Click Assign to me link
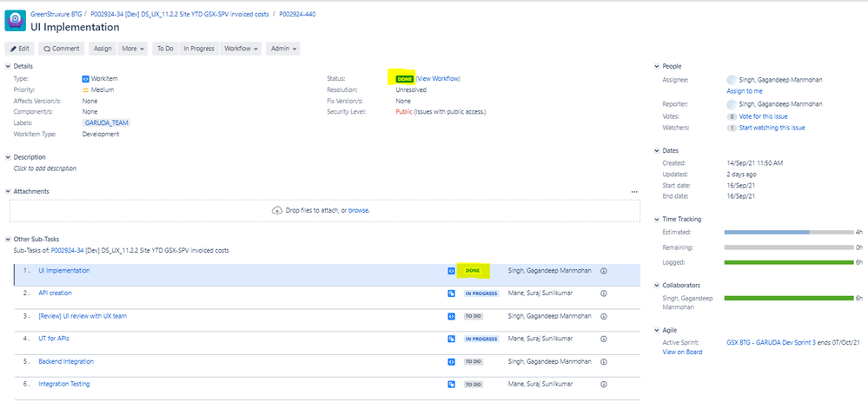This screenshot has height=402, width=868. [x=745, y=90]
